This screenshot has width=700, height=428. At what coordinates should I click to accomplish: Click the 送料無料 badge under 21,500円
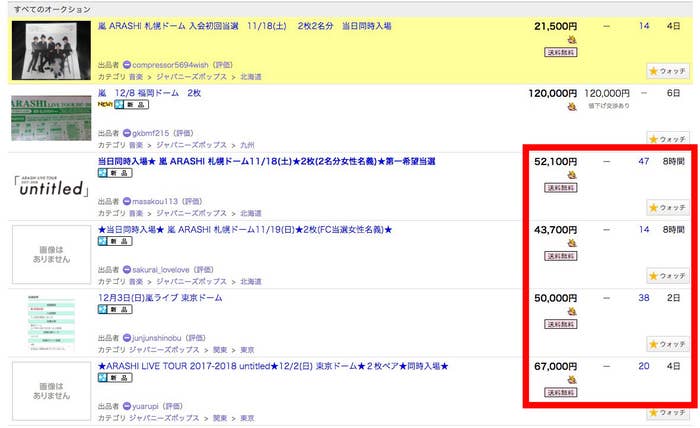click(560, 52)
